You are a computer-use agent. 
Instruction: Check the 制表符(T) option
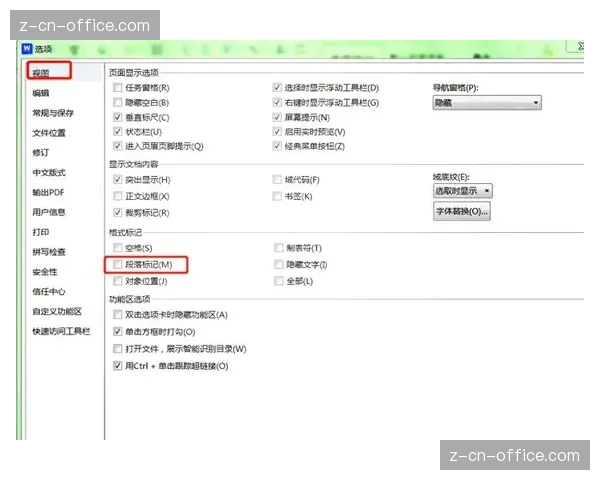point(279,248)
